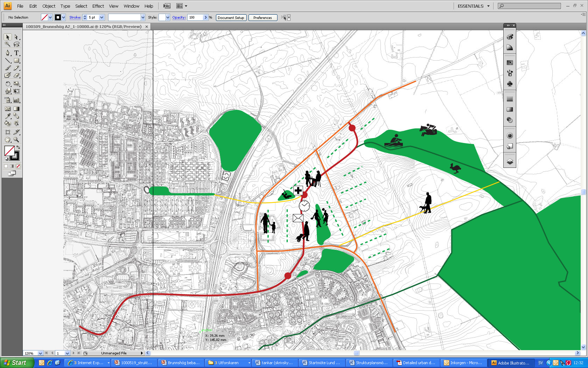
Task: Select the Live Paint Bucket tool
Action: coord(8,123)
